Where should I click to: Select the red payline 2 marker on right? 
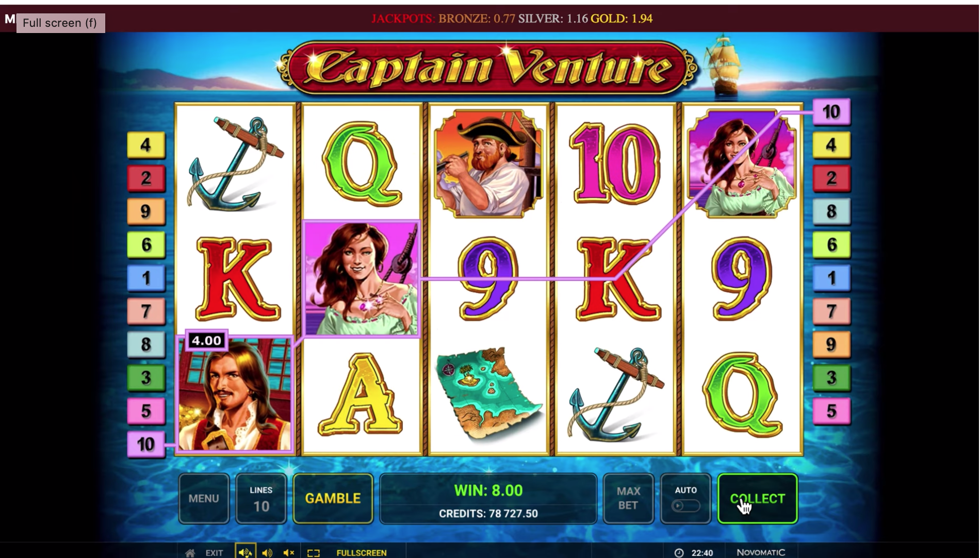(831, 178)
